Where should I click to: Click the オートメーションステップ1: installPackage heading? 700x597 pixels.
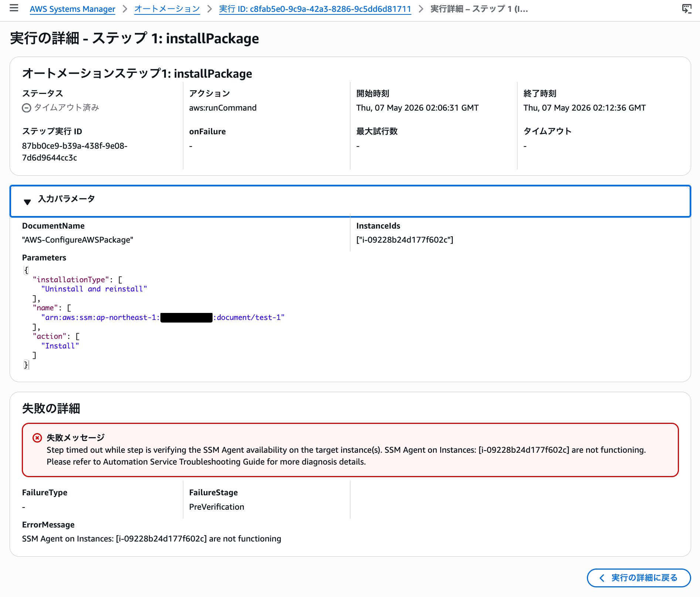tap(137, 74)
